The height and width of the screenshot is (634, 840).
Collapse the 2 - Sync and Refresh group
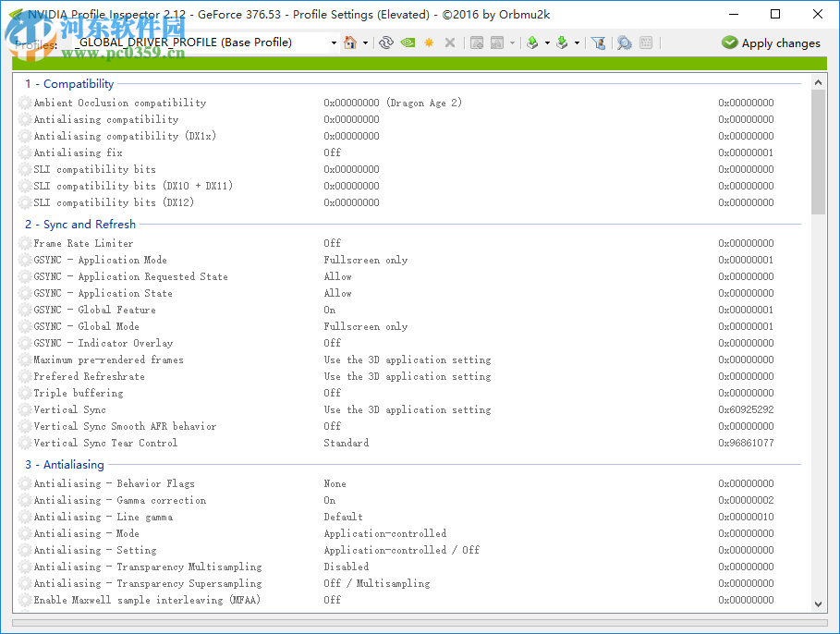(80, 224)
